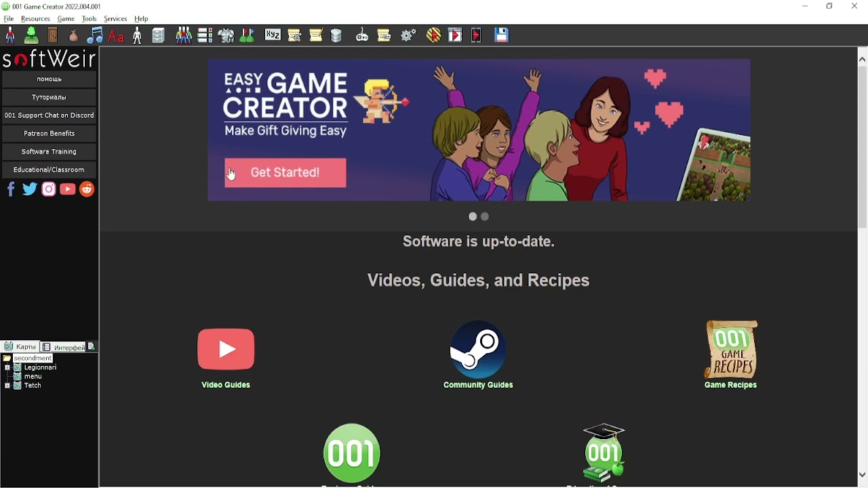Image resolution: width=868 pixels, height=488 pixels.
Task: Open the gears settings toolbar icon
Action: pyautogui.click(x=408, y=35)
